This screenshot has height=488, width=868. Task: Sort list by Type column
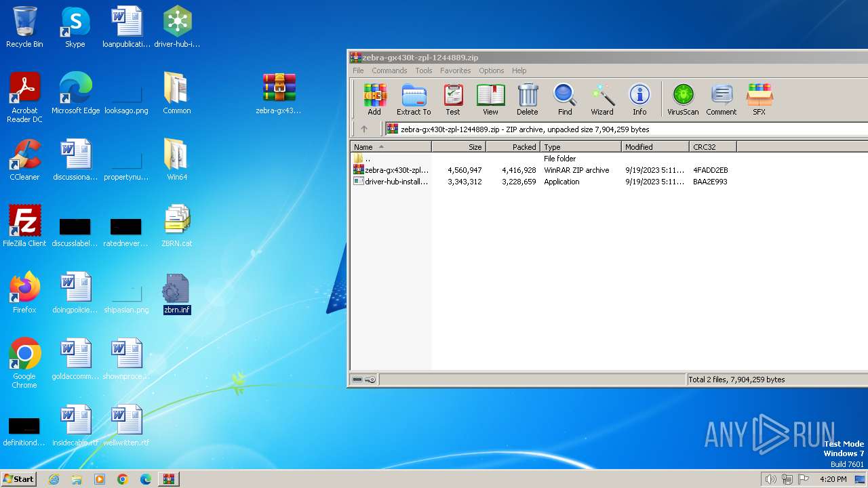pyautogui.click(x=580, y=146)
